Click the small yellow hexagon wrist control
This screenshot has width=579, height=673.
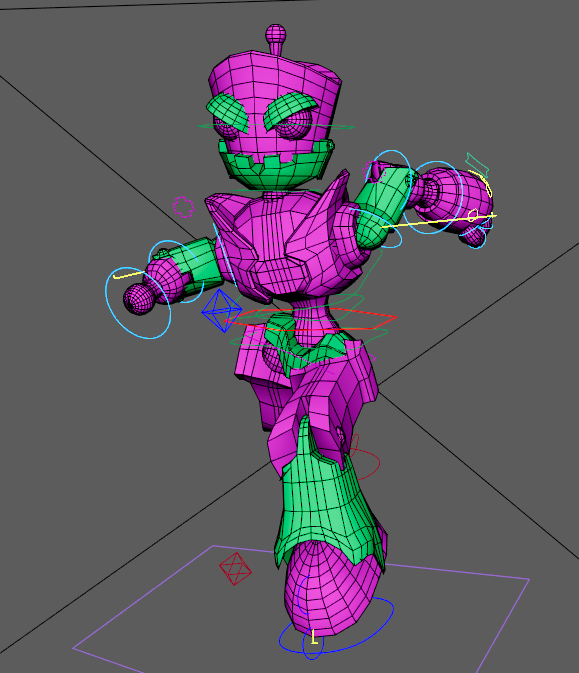[x=473, y=215]
